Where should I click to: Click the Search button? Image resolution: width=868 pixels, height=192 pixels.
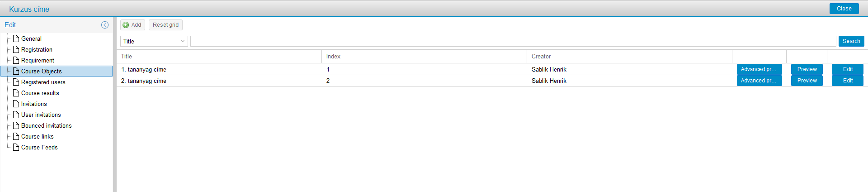coord(851,41)
